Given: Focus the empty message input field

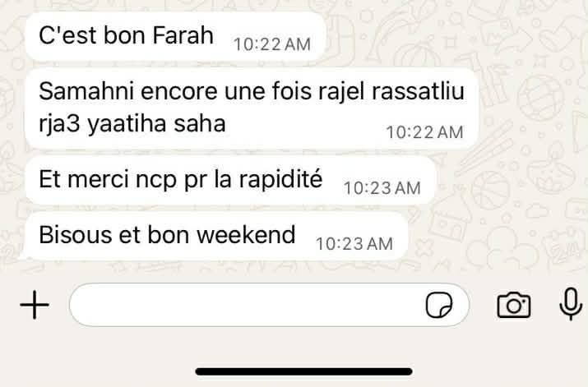Looking at the screenshot, I should point(269,305).
